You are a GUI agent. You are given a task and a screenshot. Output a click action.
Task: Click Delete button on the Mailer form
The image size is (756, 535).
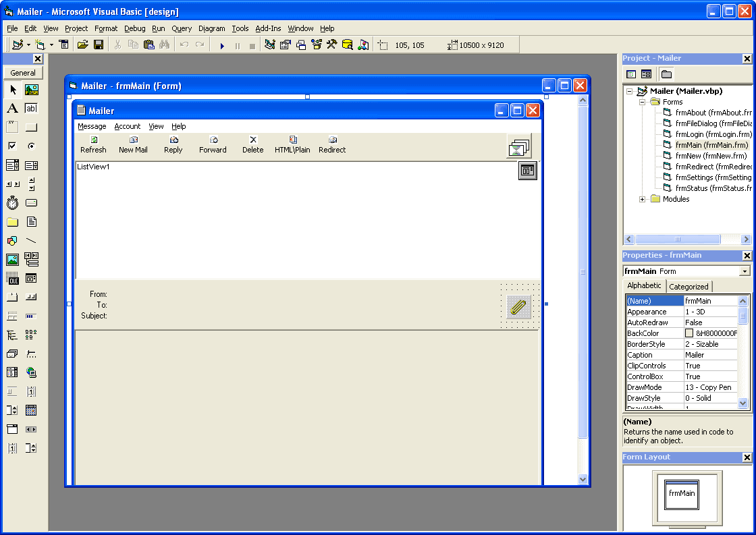point(252,144)
